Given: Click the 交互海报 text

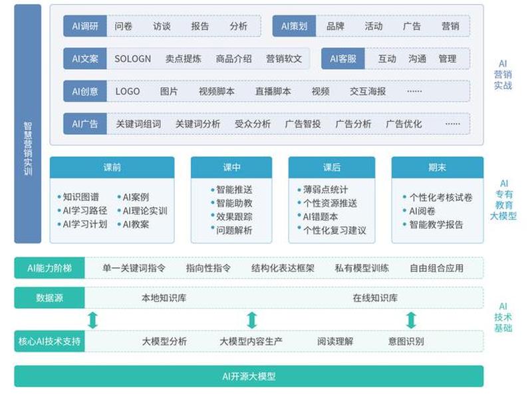Looking at the screenshot, I should click(x=368, y=91).
